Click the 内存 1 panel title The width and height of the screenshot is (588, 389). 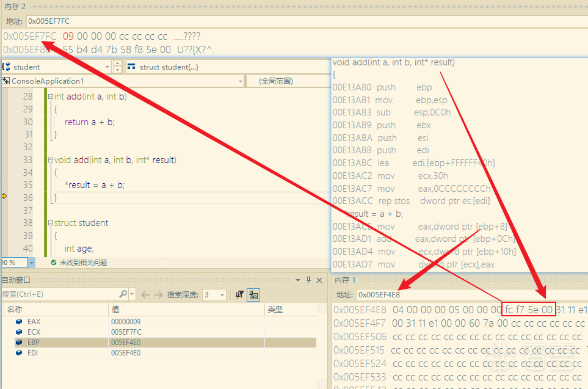point(344,280)
